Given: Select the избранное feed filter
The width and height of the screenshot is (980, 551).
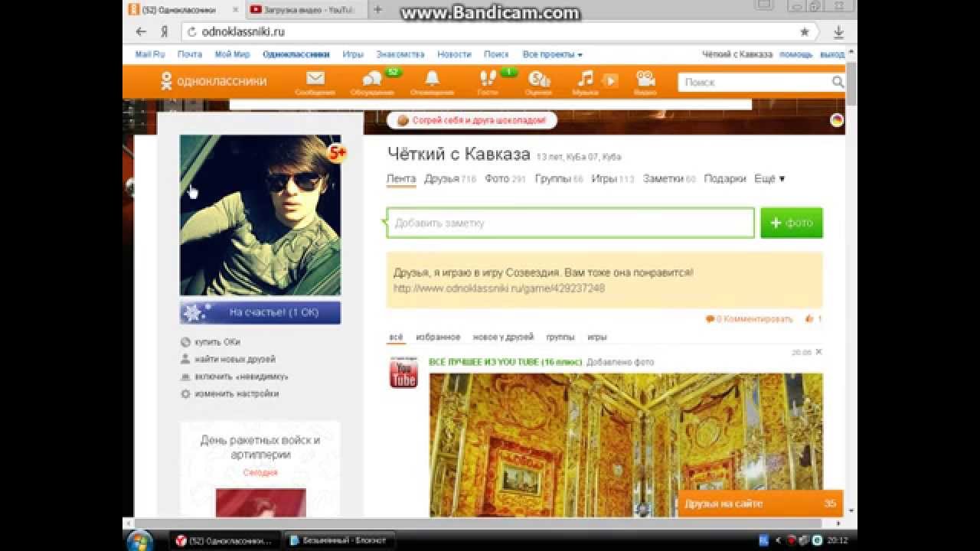Looking at the screenshot, I should click(x=438, y=337).
